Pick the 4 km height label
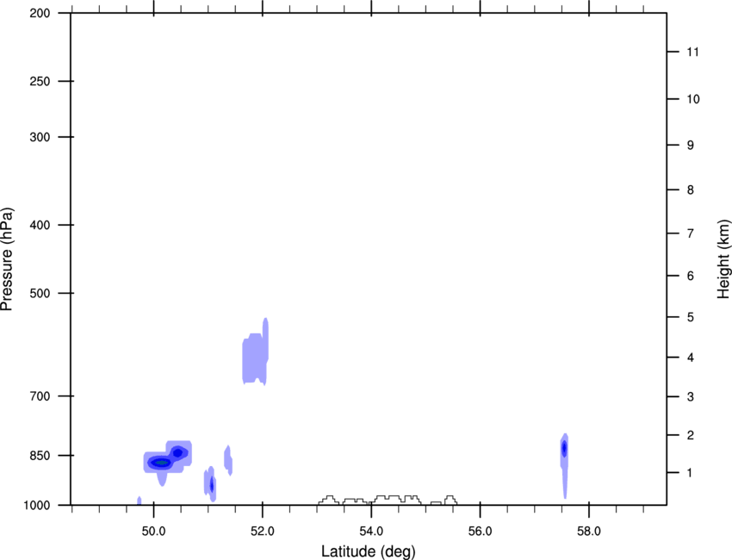732x560 pixels. pos(691,358)
